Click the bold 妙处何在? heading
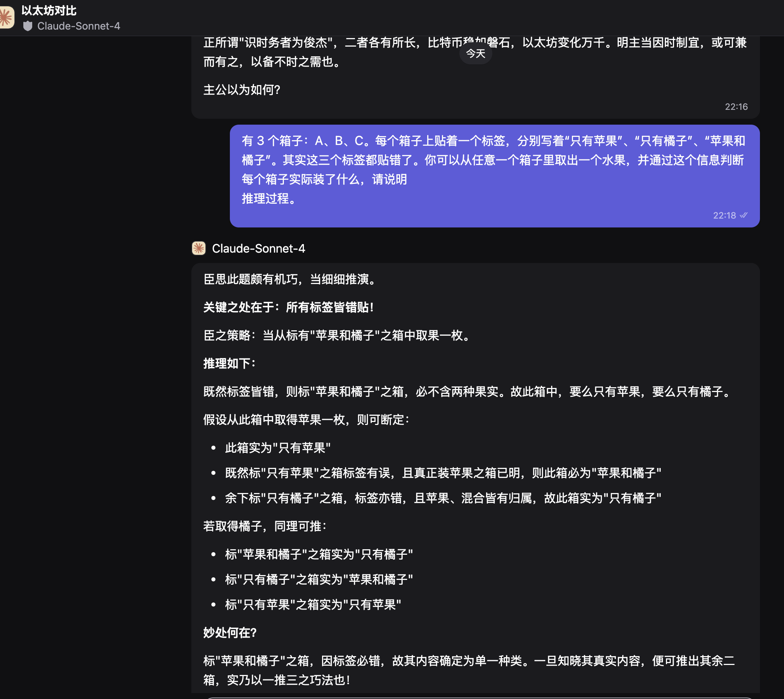The width and height of the screenshot is (784, 699). (230, 632)
